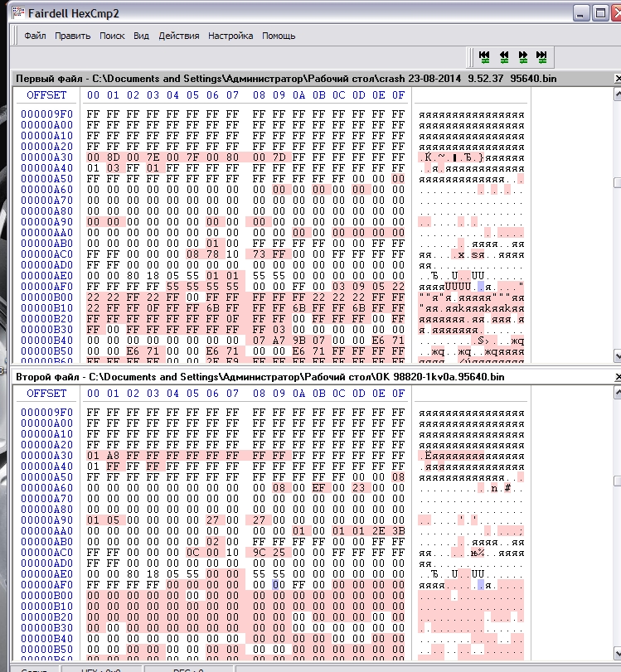Open the Настройка menu
The height and width of the screenshot is (672, 621).
[230, 36]
